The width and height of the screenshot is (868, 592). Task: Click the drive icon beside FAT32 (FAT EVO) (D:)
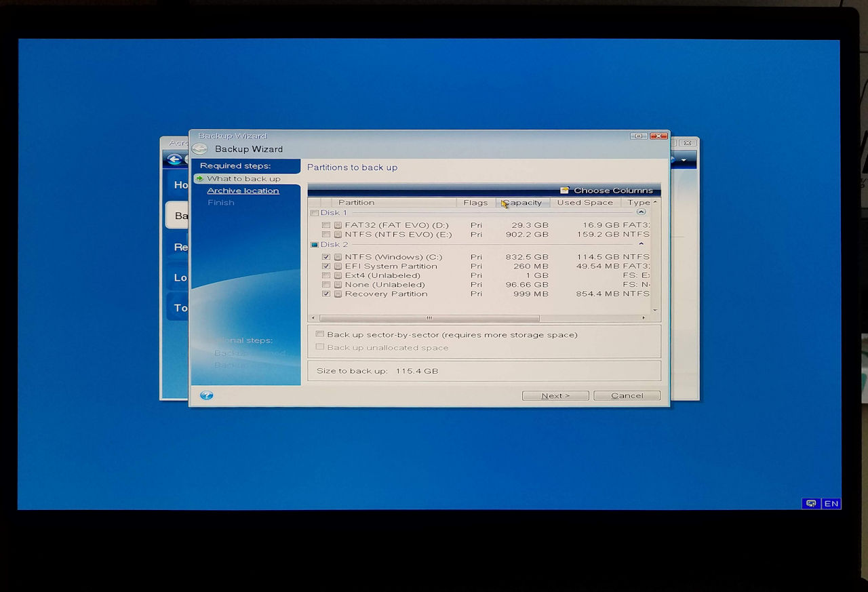[x=338, y=225]
